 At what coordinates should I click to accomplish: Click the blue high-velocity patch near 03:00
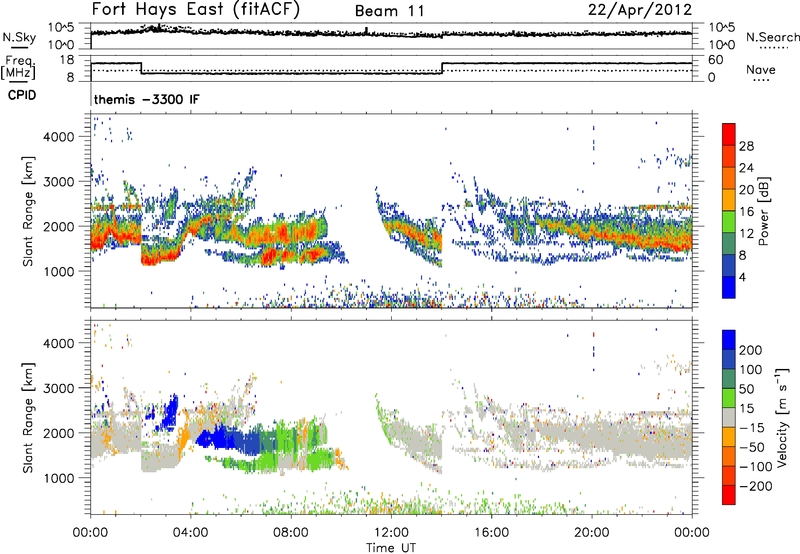click(x=170, y=412)
